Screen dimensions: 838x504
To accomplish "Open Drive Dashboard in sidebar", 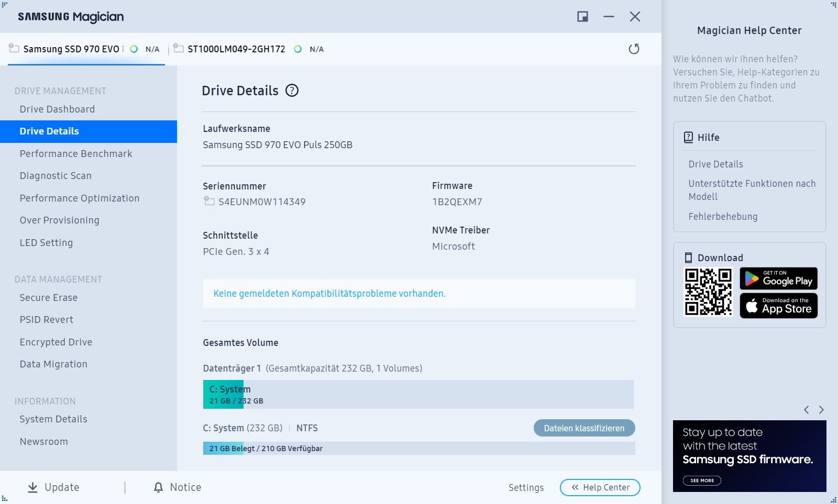I will click(57, 109).
